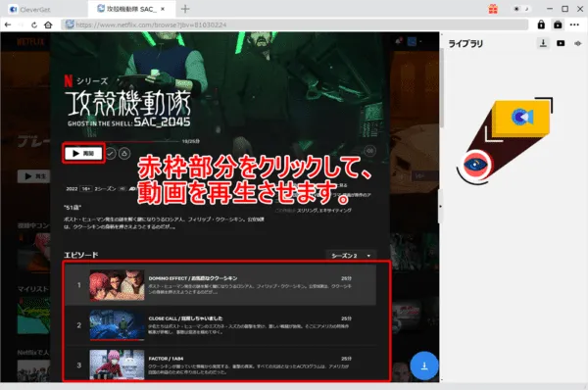This screenshot has height=390, width=588.
Task: Click the watch progress bar under title
Action: point(123,141)
